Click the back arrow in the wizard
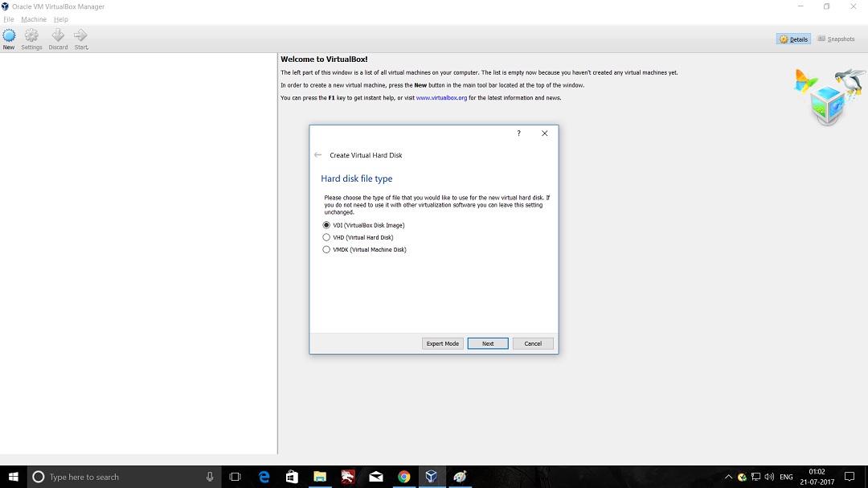Screen dimensions: 868x488 [x=318, y=155]
